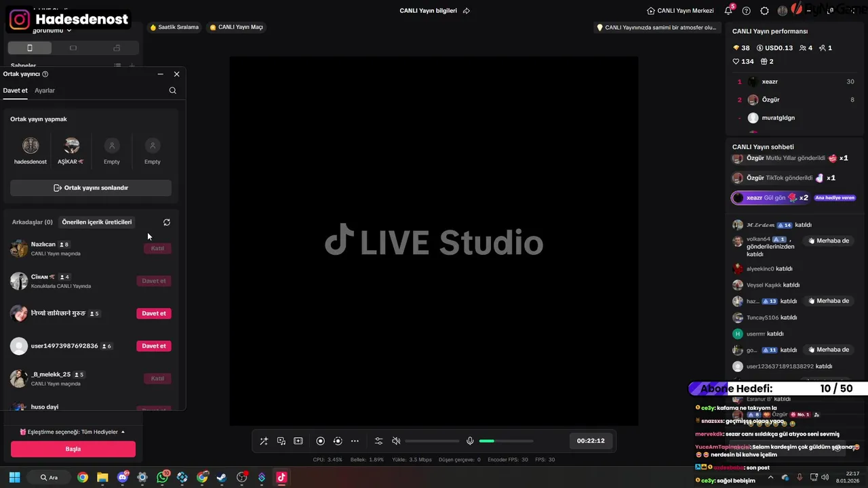Adjust the green microphone level slider

coord(506,441)
